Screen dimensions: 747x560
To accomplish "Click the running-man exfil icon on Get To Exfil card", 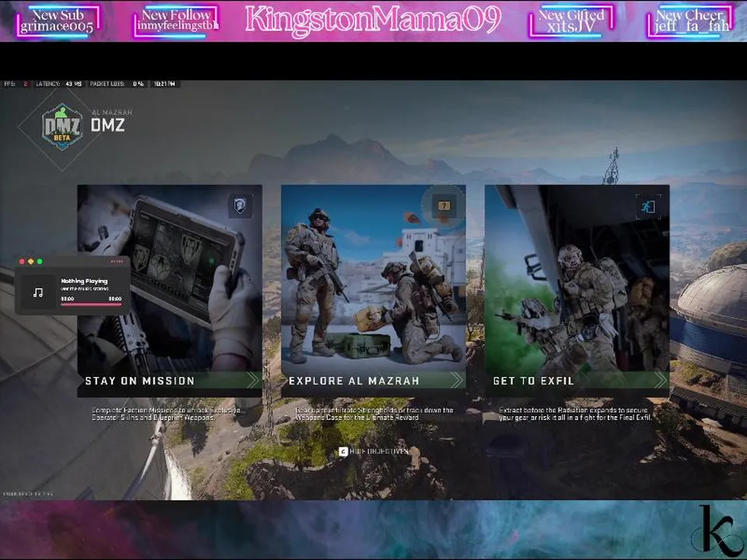I will [x=648, y=207].
